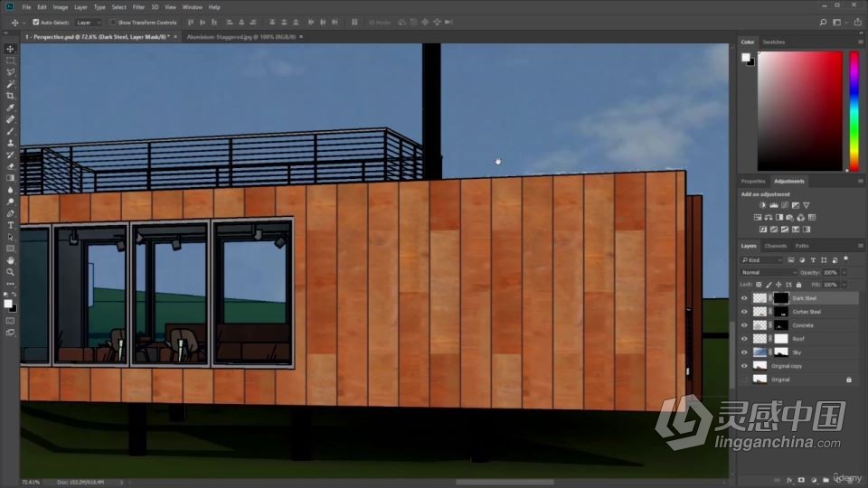Toggle the Auto-Select checkbox
Viewport: 868px width, 488px height.
(x=36, y=22)
